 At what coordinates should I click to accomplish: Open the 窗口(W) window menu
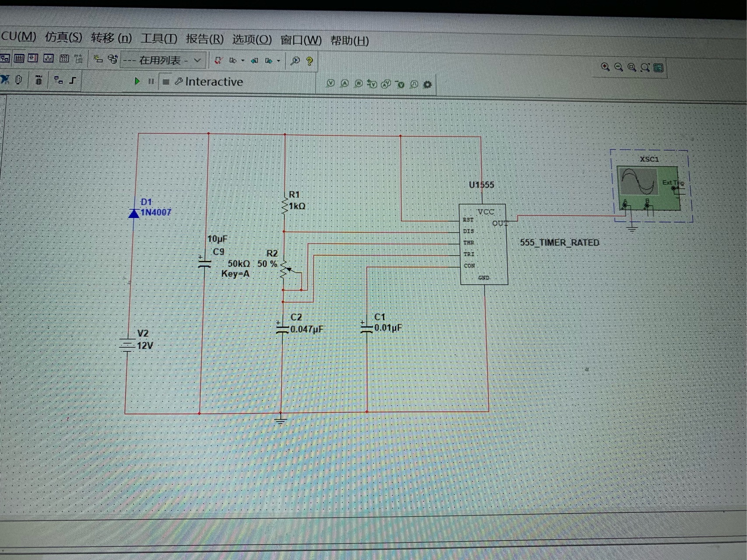(x=301, y=40)
